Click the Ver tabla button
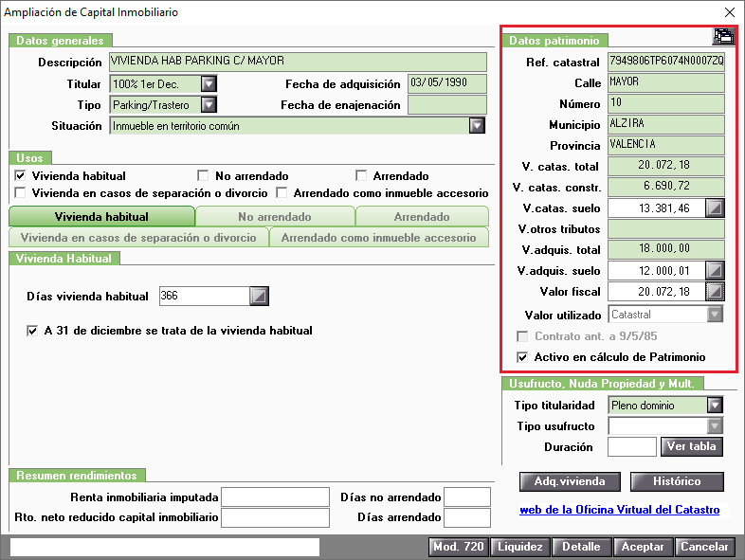The image size is (745, 560). click(692, 446)
